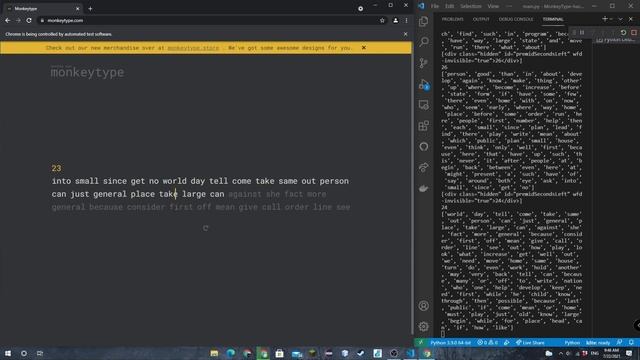
Task: Click the VS Code logo icon
Action: point(421,6)
